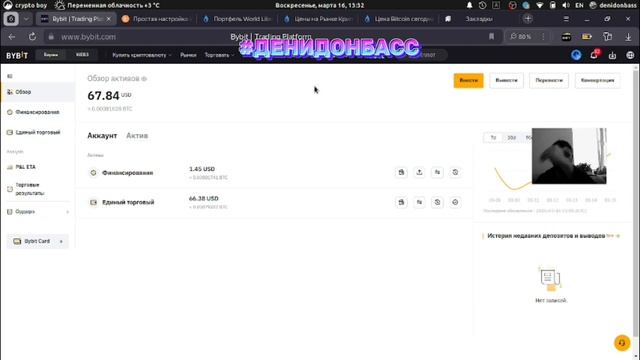Select the WEB3 mode tab
Screen dimensions: 640x360
(x=82, y=55)
